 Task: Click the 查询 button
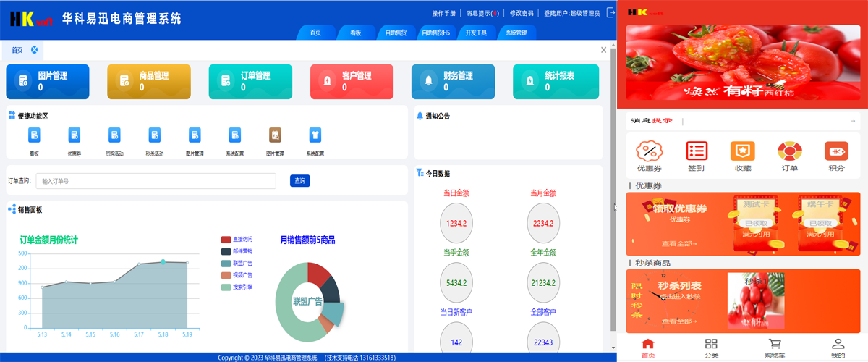(x=299, y=181)
